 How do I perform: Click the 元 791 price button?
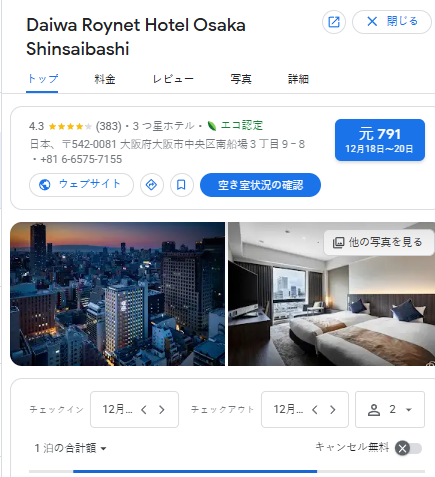pyautogui.click(x=380, y=140)
